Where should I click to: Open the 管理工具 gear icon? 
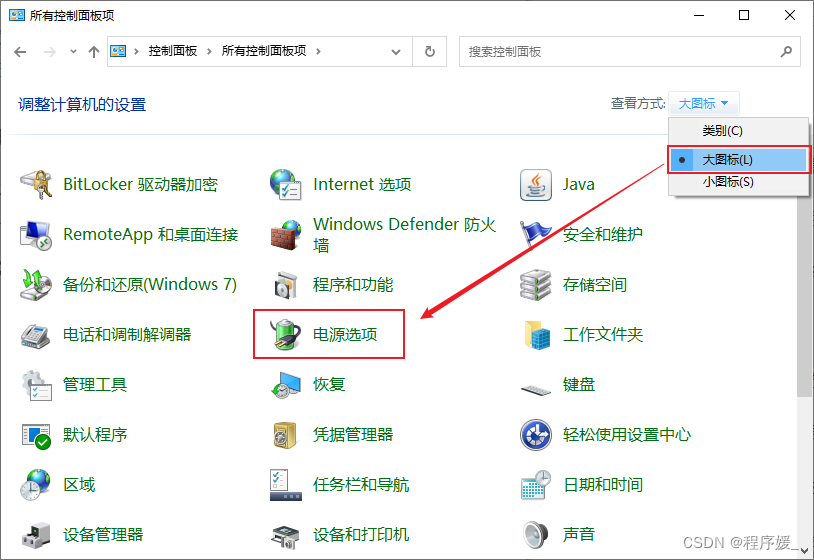[x=36, y=385]
